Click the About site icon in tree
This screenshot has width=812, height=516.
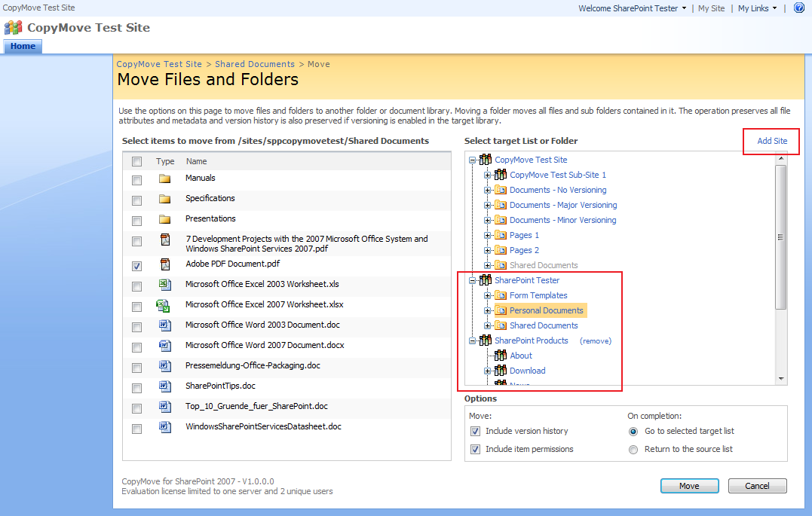501,355
